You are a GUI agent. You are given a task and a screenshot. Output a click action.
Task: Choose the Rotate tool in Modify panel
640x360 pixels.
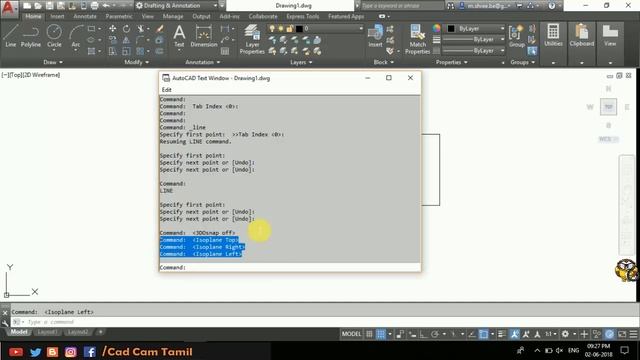(x=127, y=29)
